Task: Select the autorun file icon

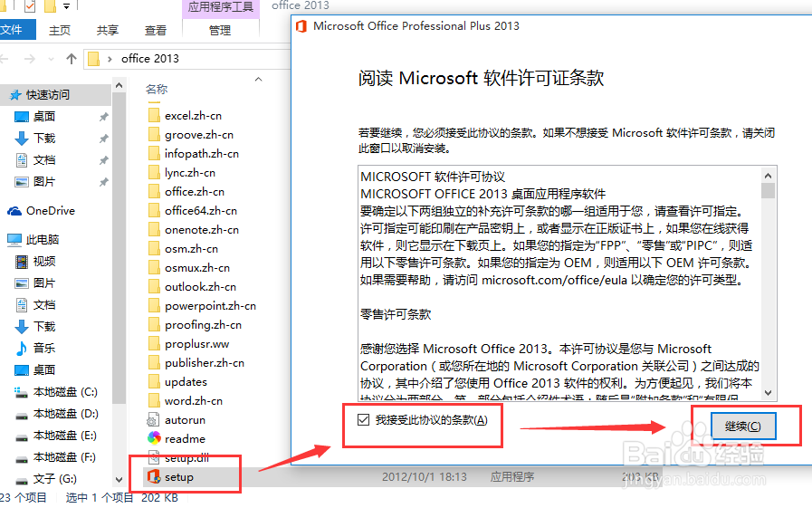Action: click(153, 420)
